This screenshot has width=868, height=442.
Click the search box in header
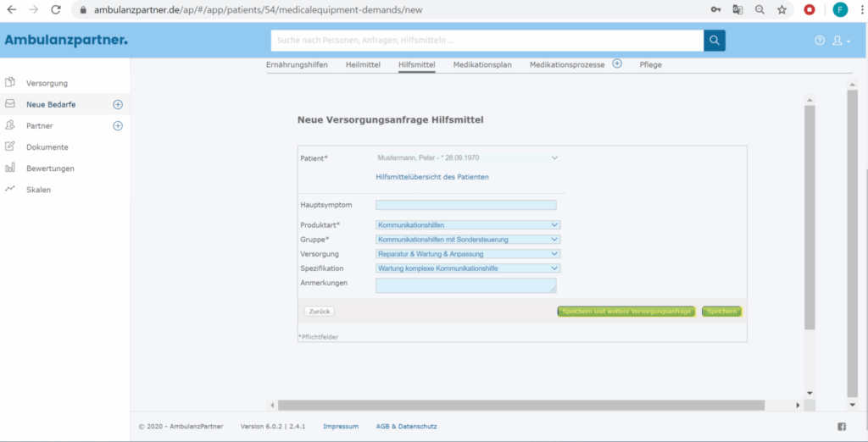click(x=487, y=41)
